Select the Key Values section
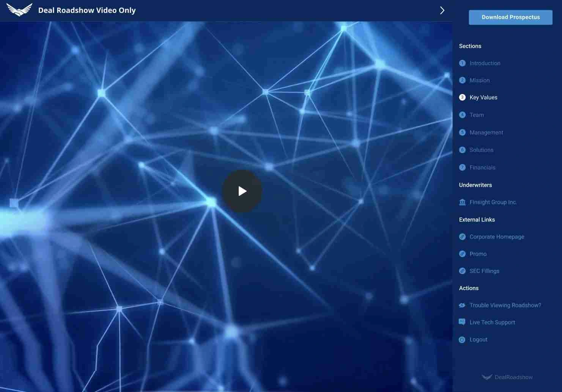This screenshot has height=392, width=562. pos(483,97)
